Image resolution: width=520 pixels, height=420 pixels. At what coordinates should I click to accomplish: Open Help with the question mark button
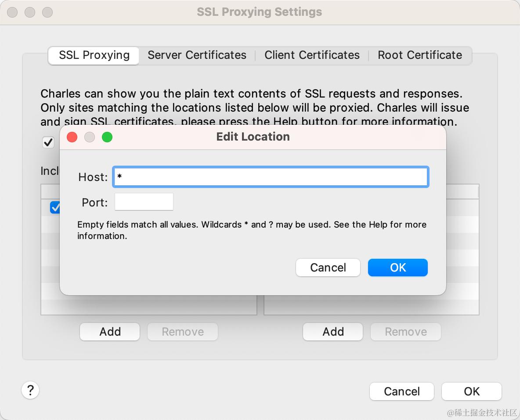(30, 390)
